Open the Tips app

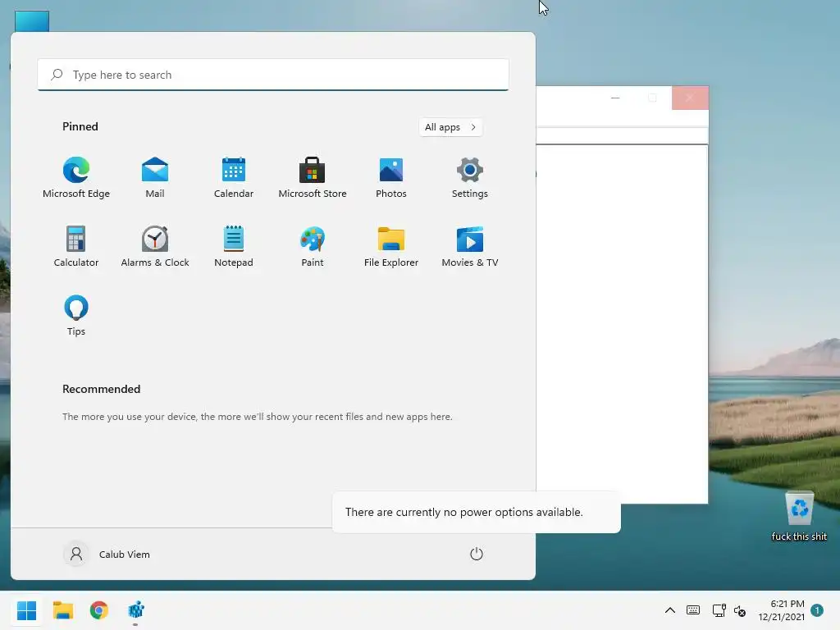click(76, 315)
